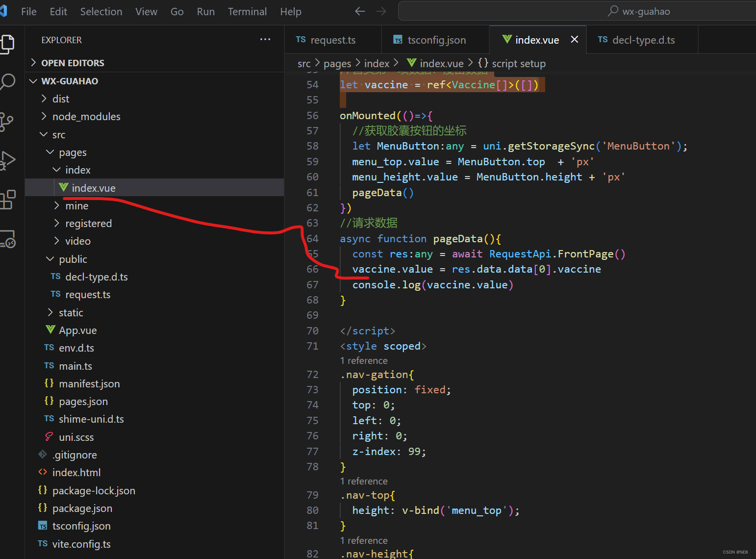Open the Search activity bar icon
This screenshot has height=559, width=756.
point(7,82)
